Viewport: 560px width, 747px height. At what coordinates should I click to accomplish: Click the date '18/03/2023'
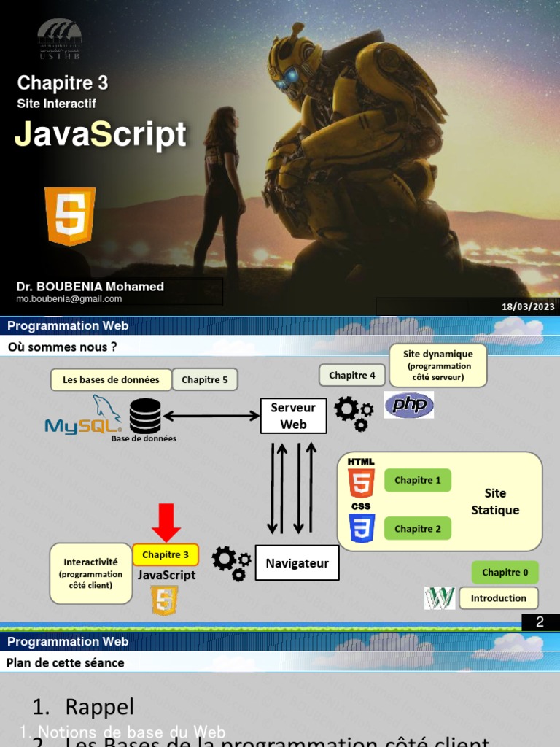point(528,306)
